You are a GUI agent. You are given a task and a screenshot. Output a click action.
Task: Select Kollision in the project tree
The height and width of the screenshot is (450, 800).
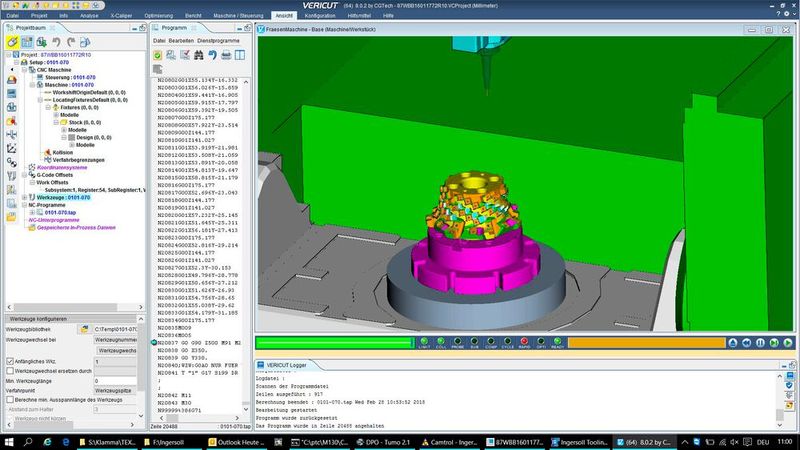point(63,153)
